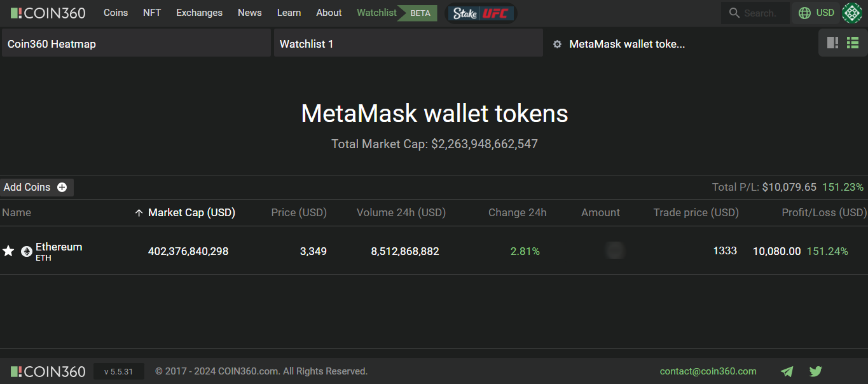Click the copyright notice in the footer
This screenshot has width=868, height=384.
click(261, 371)
